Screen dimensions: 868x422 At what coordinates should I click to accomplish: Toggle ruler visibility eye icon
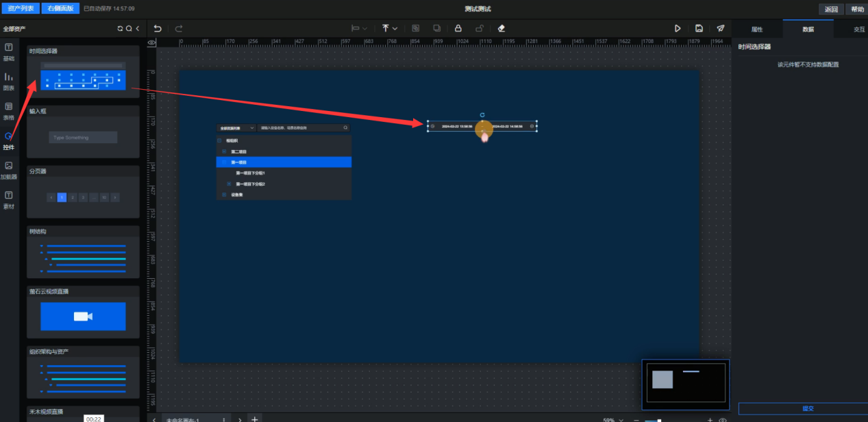point(151,42)
